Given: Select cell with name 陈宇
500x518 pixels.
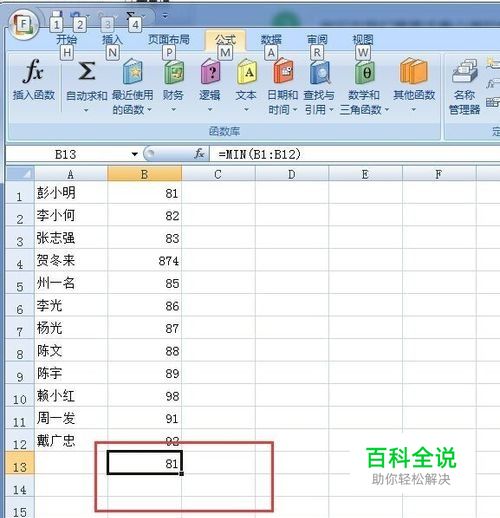Looking at the screenshot, I should (71, 373).
